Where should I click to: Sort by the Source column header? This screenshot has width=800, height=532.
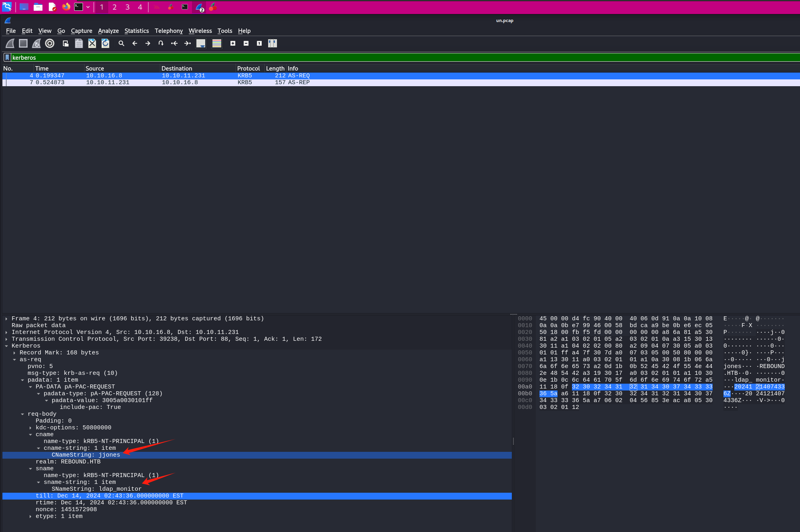[122, 69]
